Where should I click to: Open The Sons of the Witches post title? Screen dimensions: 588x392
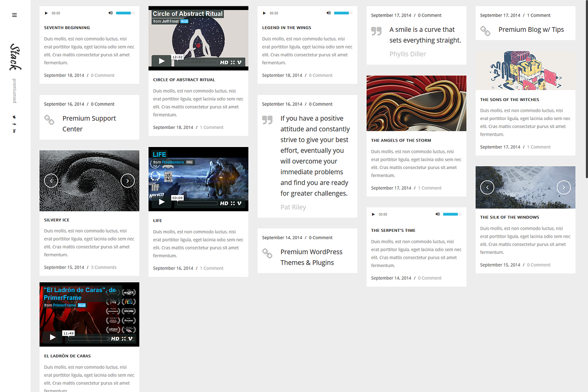click(x=510, y=100)
